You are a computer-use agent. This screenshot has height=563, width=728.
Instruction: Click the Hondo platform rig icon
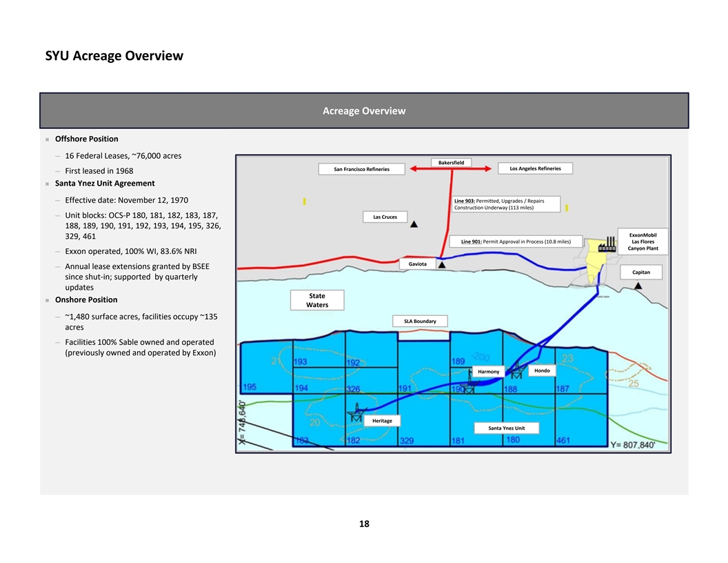515,373
